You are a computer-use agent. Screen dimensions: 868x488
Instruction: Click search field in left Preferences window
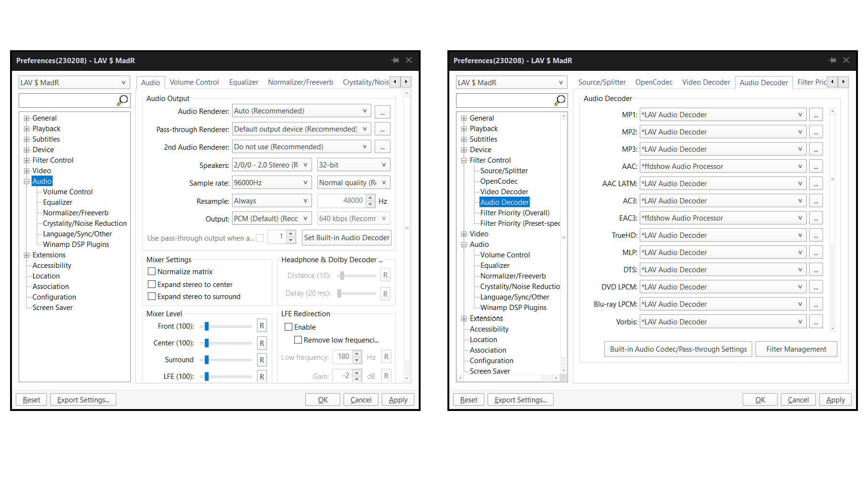(x=68, y=100)
